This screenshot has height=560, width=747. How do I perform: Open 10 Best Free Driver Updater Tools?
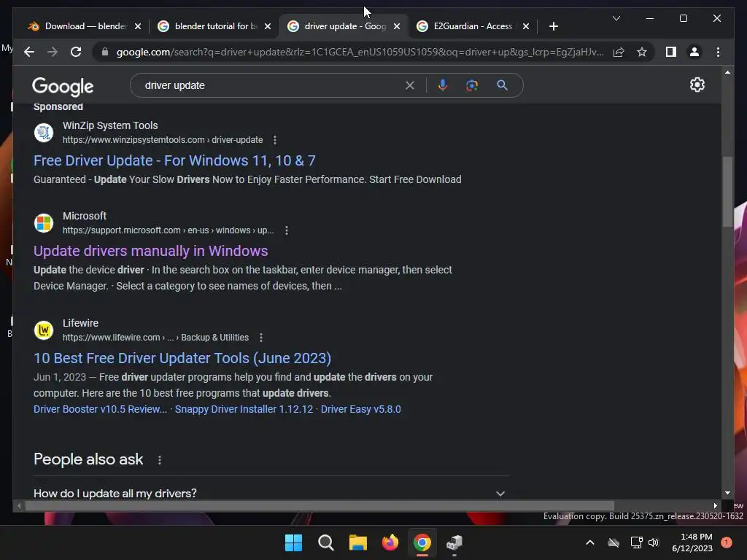(182, 358)
